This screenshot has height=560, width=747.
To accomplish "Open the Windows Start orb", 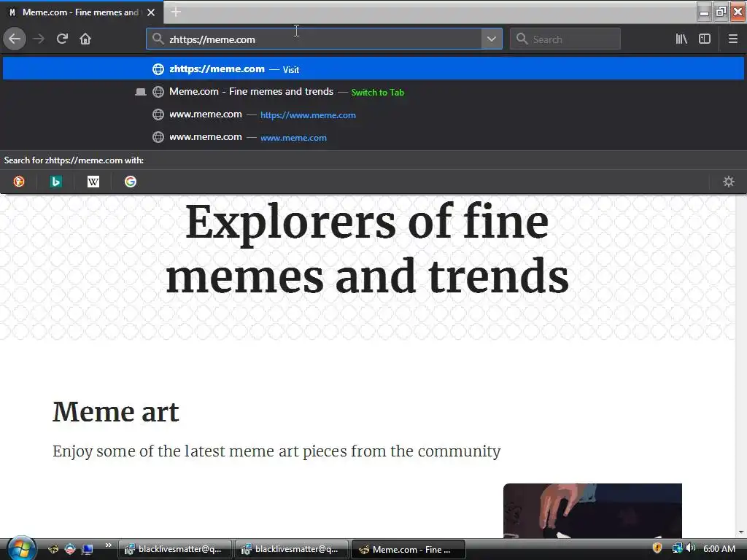I will 20,548.
